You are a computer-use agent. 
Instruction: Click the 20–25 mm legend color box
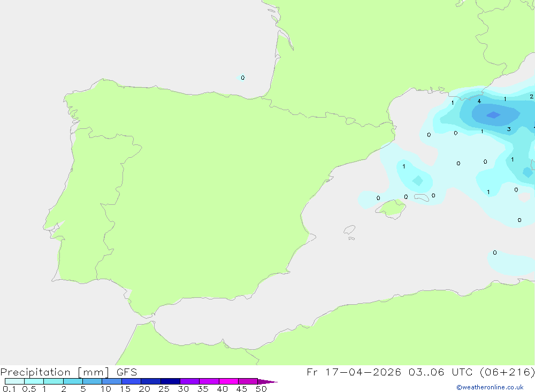coord(150,381)
